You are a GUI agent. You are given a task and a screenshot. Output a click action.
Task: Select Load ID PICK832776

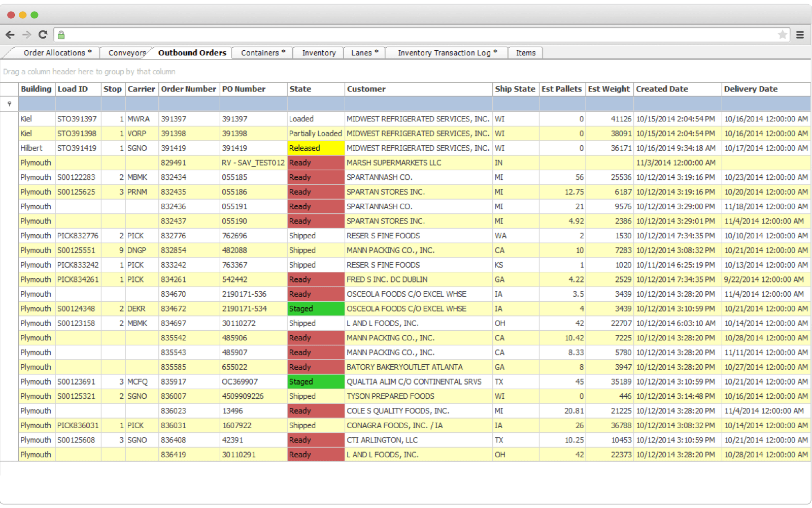point(78,236)
